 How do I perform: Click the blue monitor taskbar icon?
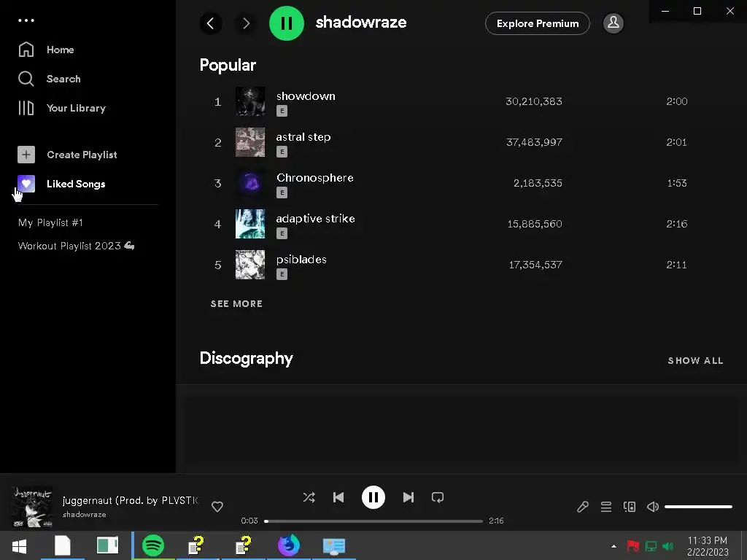[x=334, y=545]
